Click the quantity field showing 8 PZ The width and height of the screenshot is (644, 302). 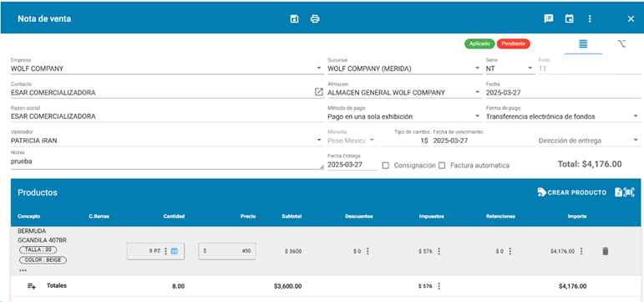pyautogui.click(x=155, y=251)
